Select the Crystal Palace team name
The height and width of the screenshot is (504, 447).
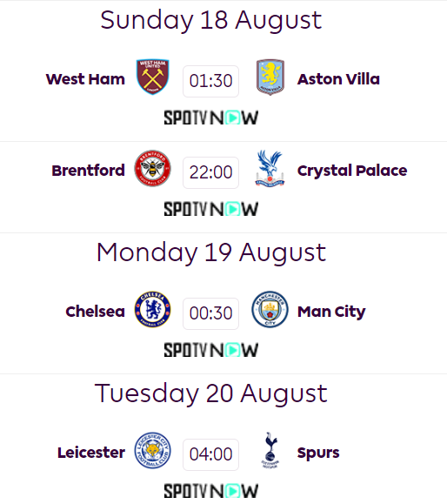pos(352,171)
